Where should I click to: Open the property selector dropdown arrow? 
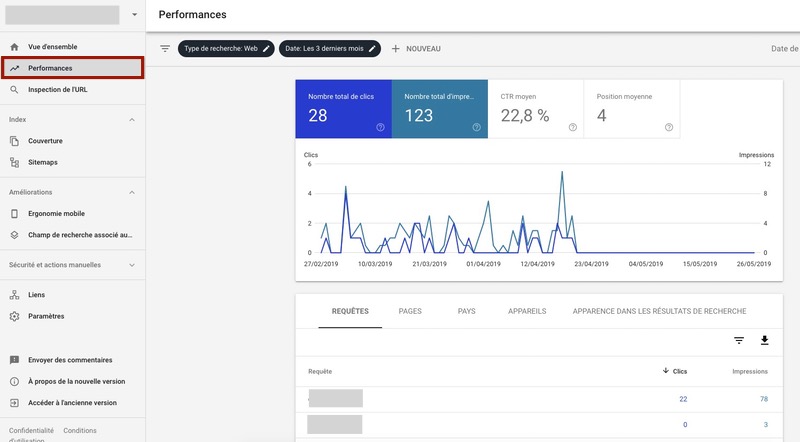[x=134, y=15]
